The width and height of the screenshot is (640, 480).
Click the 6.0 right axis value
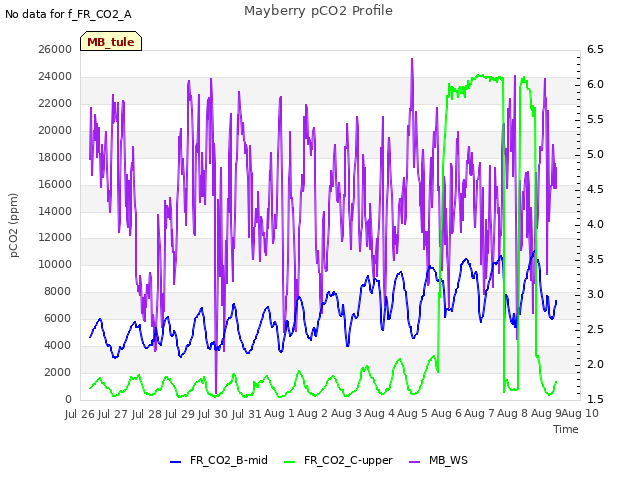pyautogui.click(x=595, y=84)
